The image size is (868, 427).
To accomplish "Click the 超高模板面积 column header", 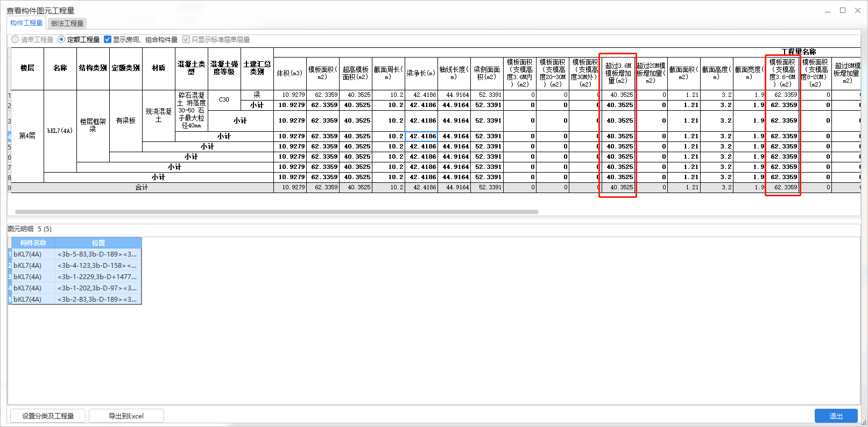I will pyautogui.click(x=356, y=73).
